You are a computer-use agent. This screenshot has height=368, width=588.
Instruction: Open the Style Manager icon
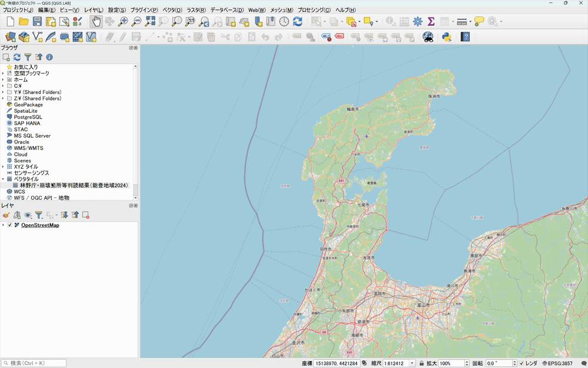click(x=78, y=22)
